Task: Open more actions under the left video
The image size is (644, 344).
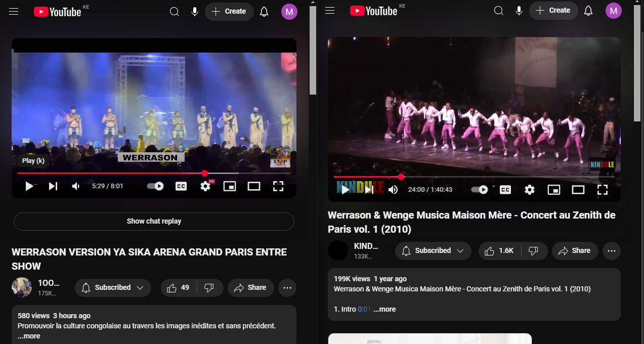Action: (x=287, y=287)
